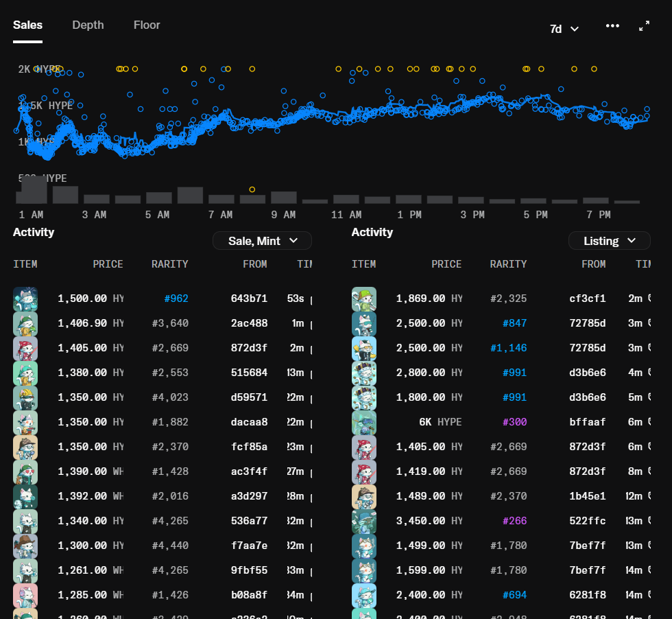Sort sales by PRICE column header

108,264
